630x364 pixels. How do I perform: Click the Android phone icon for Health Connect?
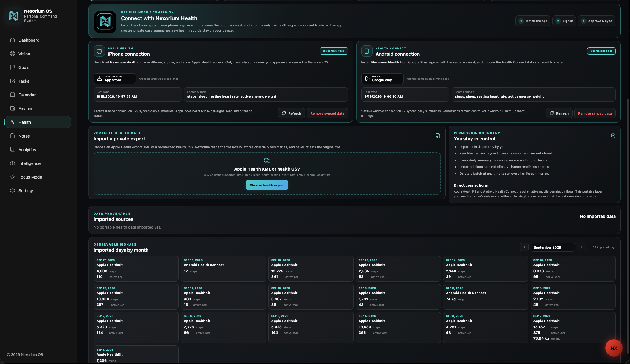tap(367, 51)
